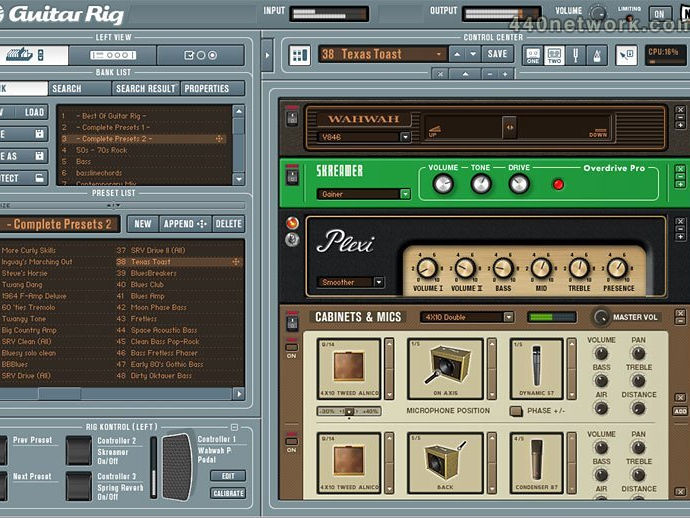Toggle the Skreamer red LED indicator
690x518 pixels.
558,184
